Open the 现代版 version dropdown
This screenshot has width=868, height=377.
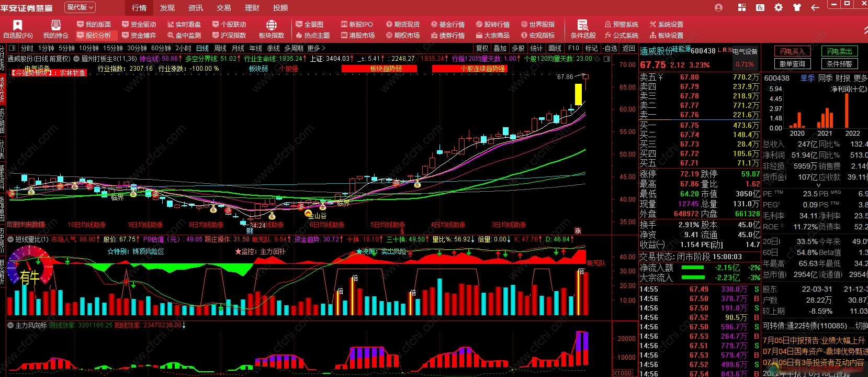point(80,7)
